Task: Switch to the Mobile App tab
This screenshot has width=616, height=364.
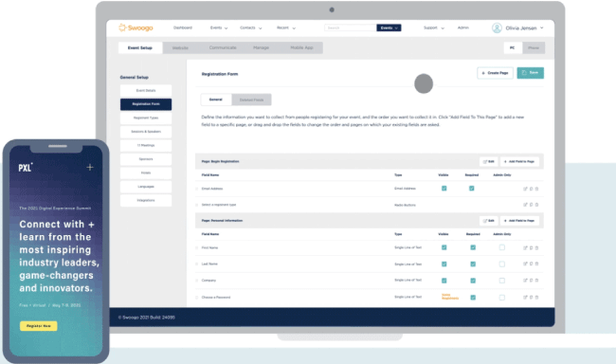Action: [x=301, y=47]
